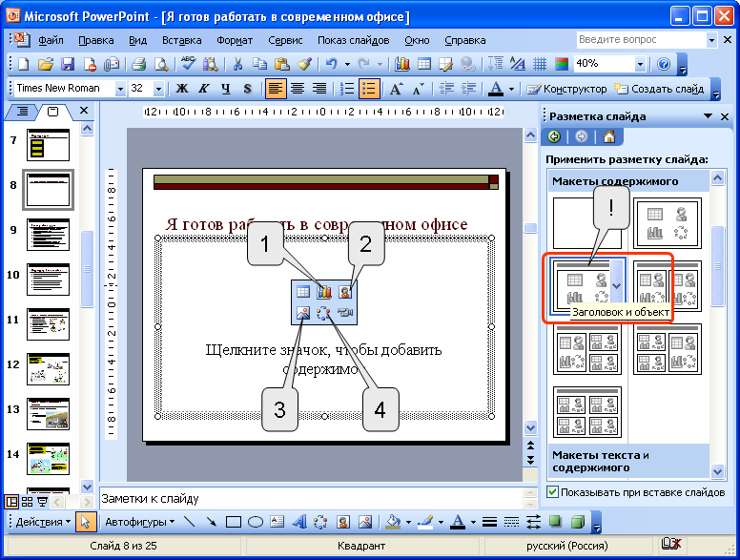740x560 pixels.
Task: Toggle Underline (Ч) formatting
Action: tap(226, 89)
